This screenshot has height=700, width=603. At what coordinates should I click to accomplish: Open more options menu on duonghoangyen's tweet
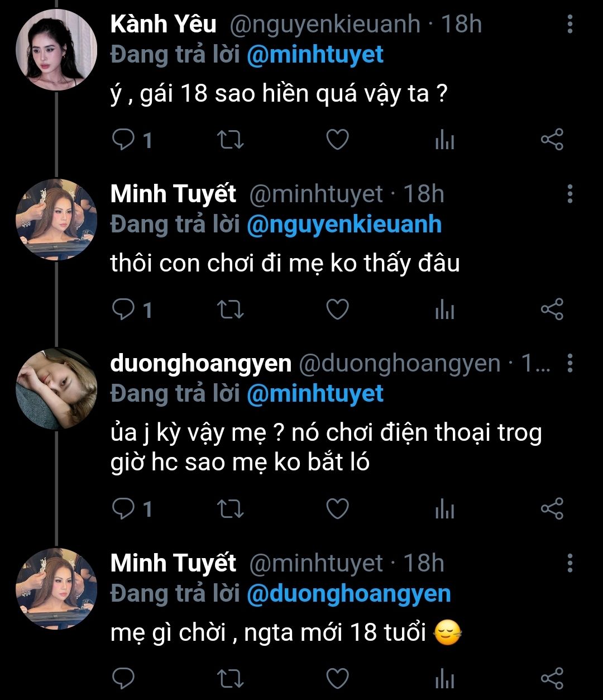[569, 363]
